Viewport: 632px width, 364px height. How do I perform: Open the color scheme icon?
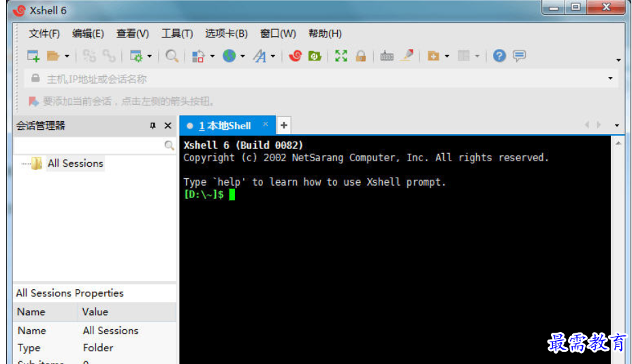coord(198,56)
